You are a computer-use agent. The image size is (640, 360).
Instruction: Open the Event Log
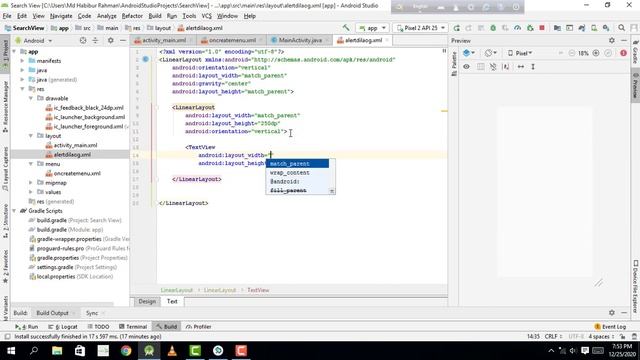[610, 327]
